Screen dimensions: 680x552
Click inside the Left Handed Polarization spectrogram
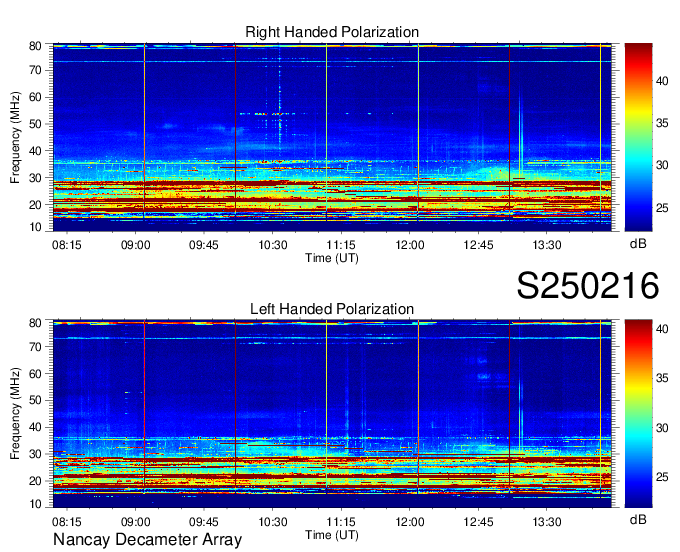[332, 414]
